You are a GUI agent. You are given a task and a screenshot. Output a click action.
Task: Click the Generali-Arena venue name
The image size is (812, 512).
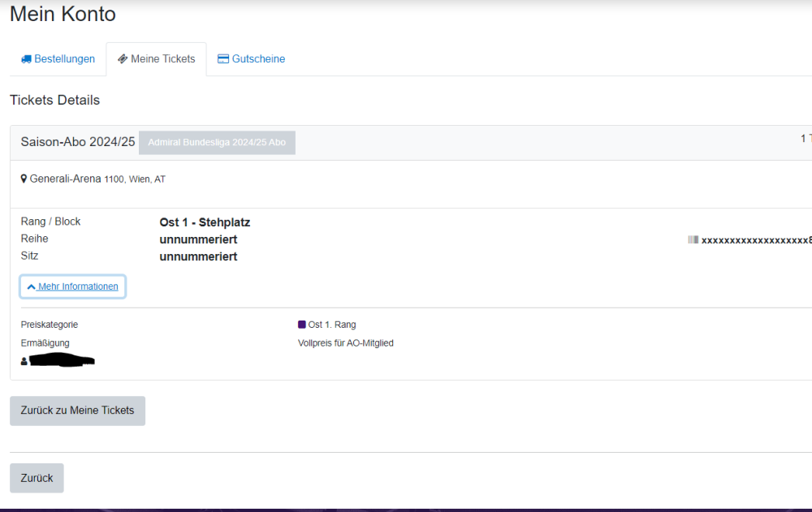pyautogui.click(x=66, y=179)
